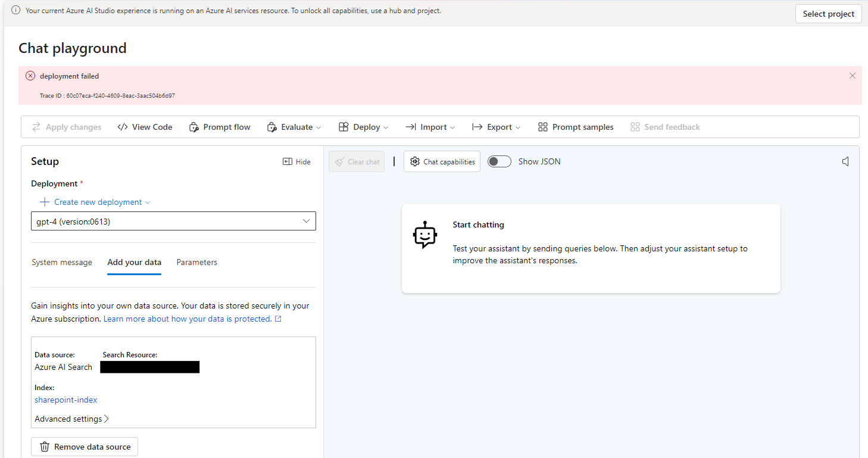Click the Create new deployment link text
This screenshot has width=868, height=458.
click(x=98, y=202)
